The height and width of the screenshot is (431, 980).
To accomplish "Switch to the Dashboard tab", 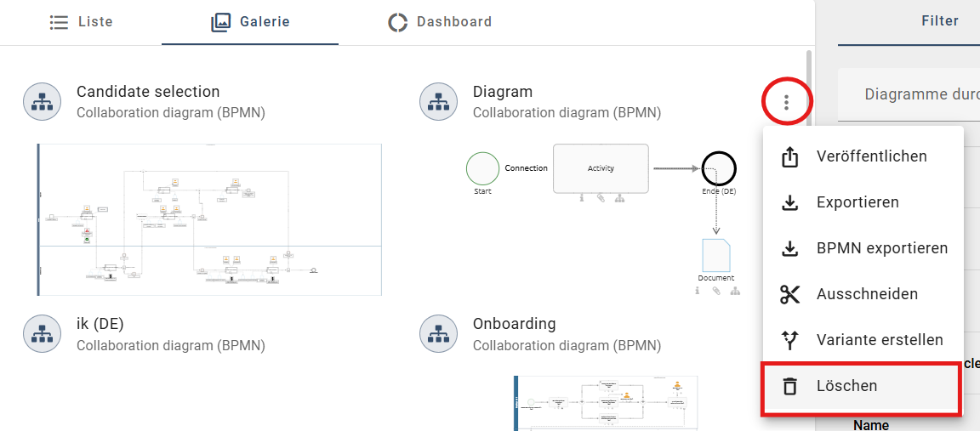I will point(440,22).
